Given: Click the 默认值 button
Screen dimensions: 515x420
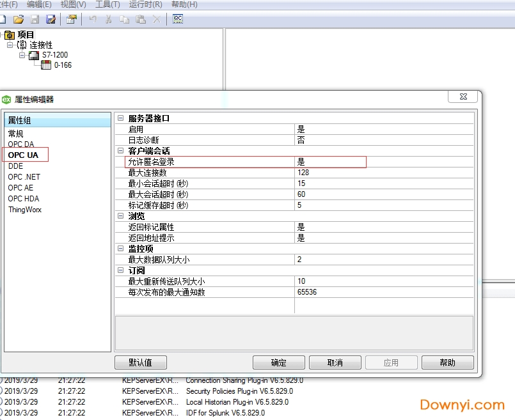Looking at the screenshot, I should click(140, 362).
